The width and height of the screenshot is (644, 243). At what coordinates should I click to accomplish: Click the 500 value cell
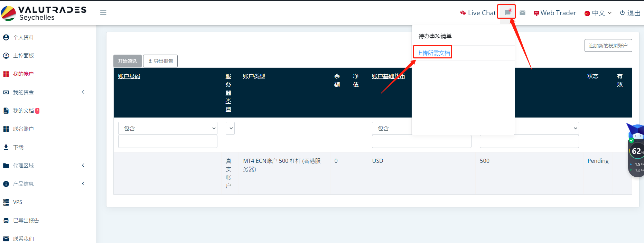(x=485, y=161)
